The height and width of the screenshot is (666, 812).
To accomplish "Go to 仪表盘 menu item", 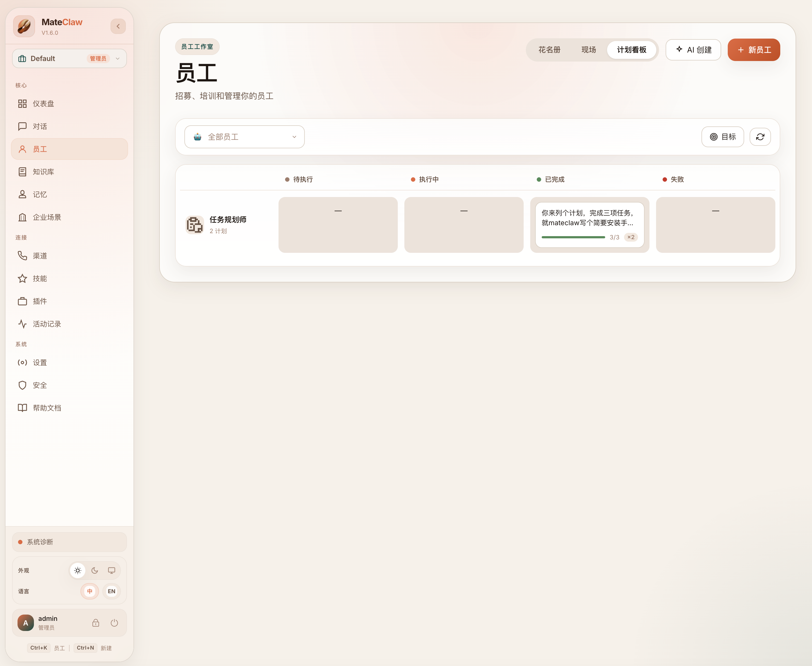I will click(69, 104).
